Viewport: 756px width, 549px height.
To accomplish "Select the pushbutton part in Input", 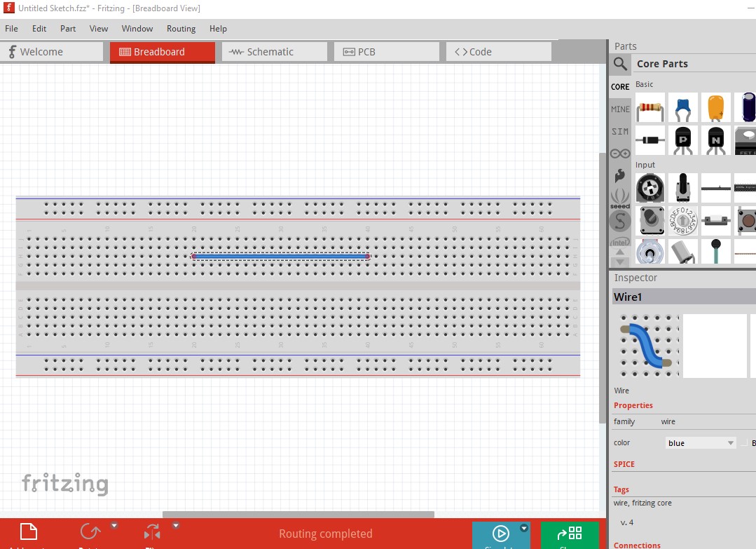I will tap(748, 220).
